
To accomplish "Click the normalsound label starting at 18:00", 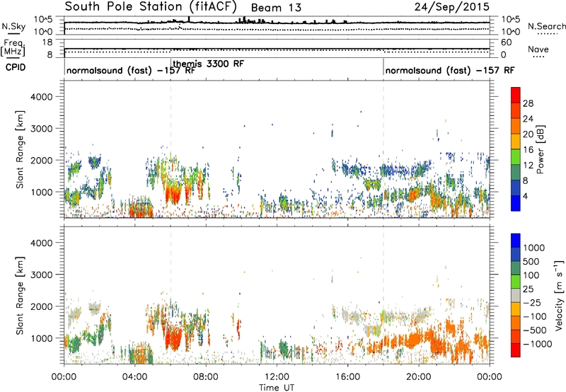I will click(x=450, y=70).
